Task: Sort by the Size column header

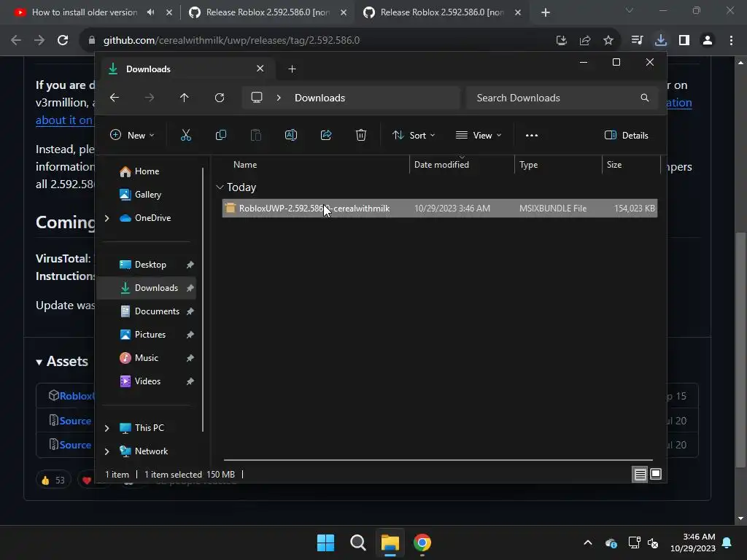Action: point(614,165)
